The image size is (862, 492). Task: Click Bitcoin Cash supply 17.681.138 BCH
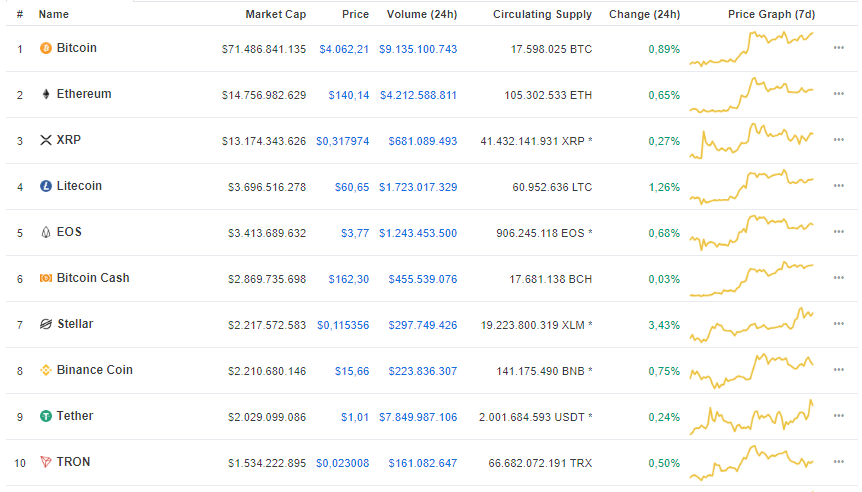[x=550, y=279]
